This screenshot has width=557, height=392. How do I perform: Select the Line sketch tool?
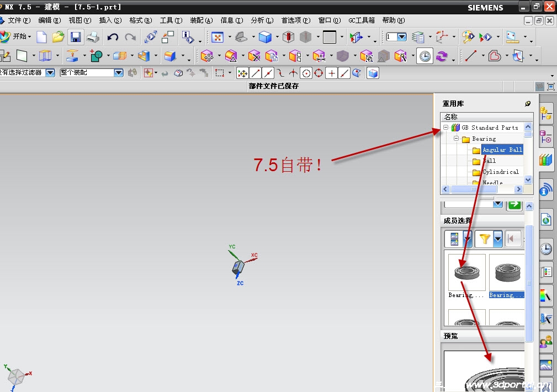tap(471, 56)
